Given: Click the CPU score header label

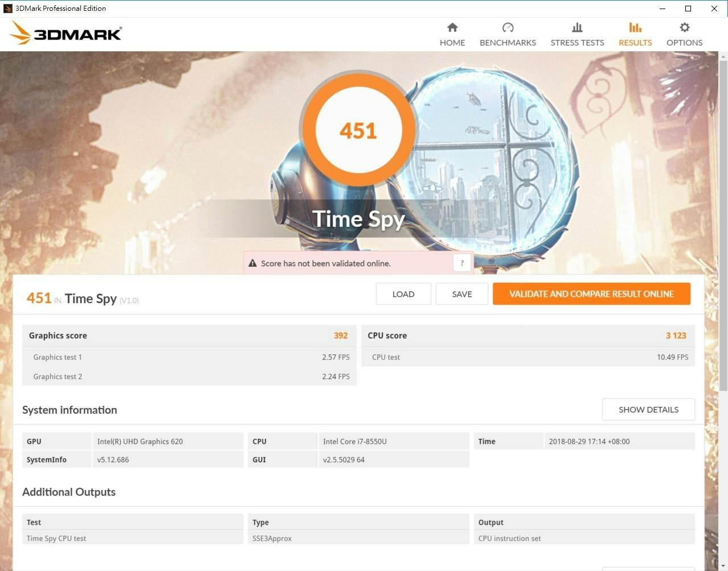Looking at the screenshot, I should pos(387,336).
